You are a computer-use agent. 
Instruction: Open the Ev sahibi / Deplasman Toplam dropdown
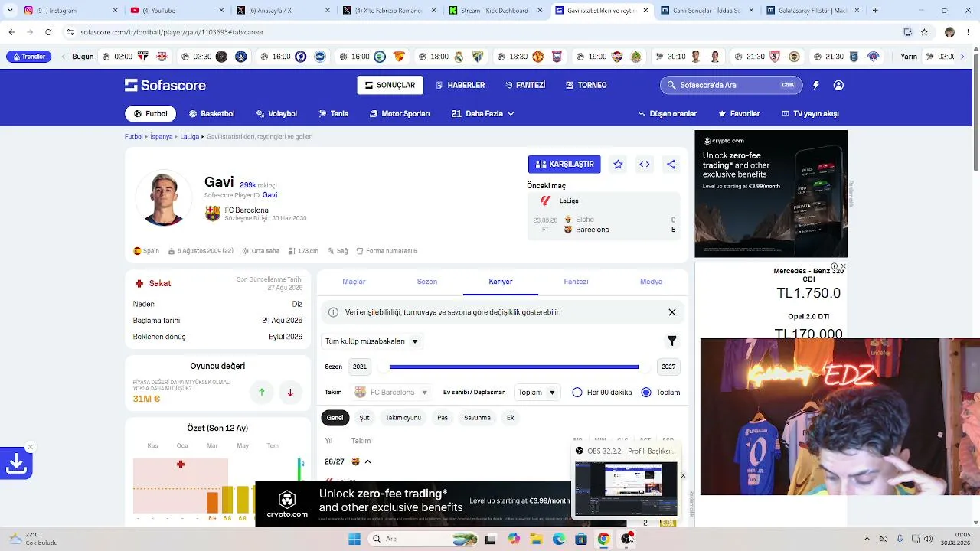[x=536, y=393]
